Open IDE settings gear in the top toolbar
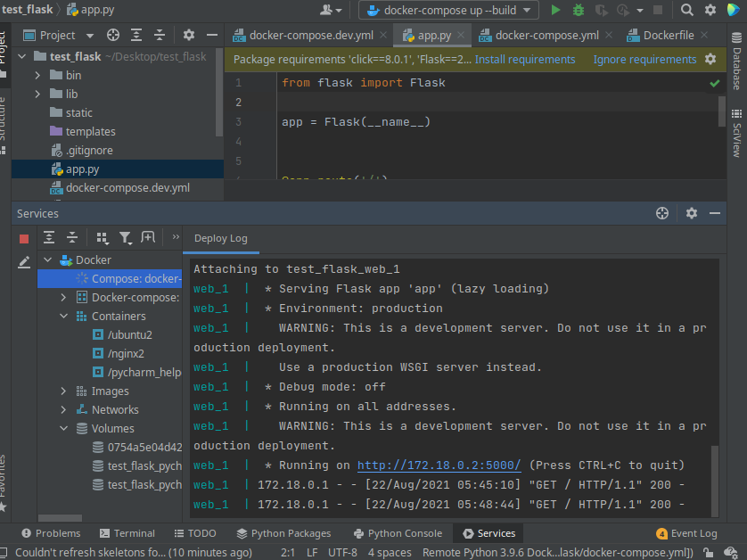This screenshot has width=747, height=560. (710, 10)
